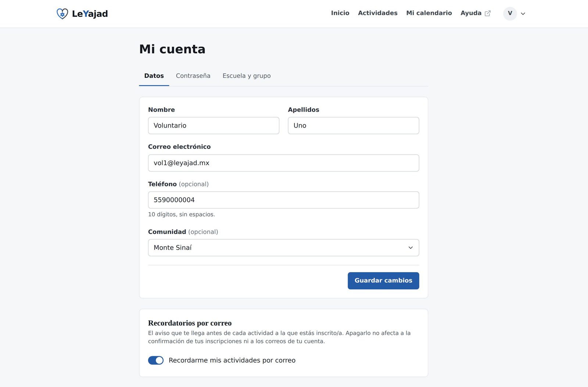Click the Teléfono field with 5590000004

click(x=283, y=200)
